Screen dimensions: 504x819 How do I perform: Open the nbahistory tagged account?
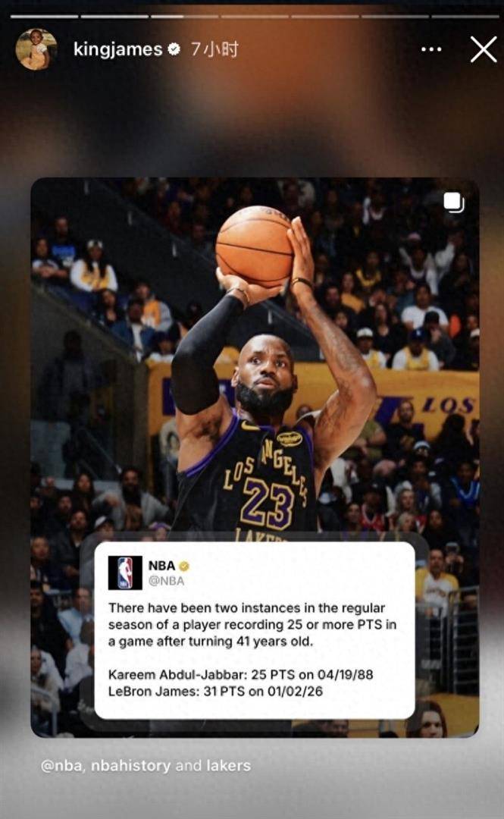[130, 766]
